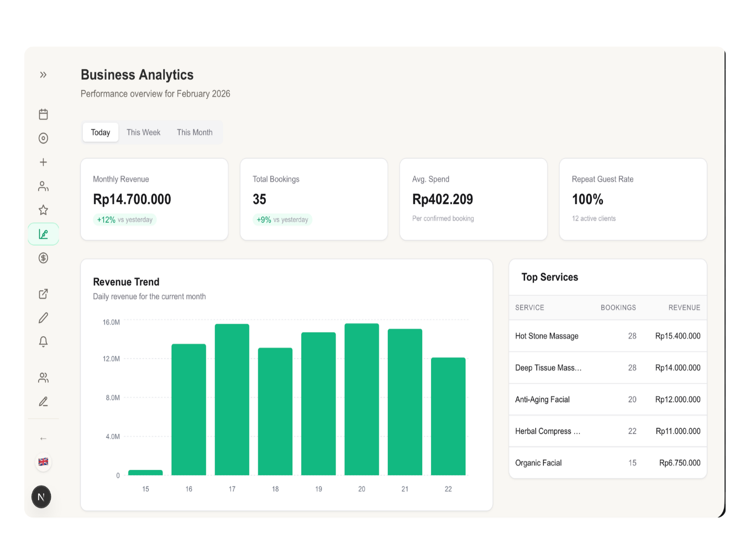Click the external link icon in sidebar
Screen dimensions: 746x560
43,294
